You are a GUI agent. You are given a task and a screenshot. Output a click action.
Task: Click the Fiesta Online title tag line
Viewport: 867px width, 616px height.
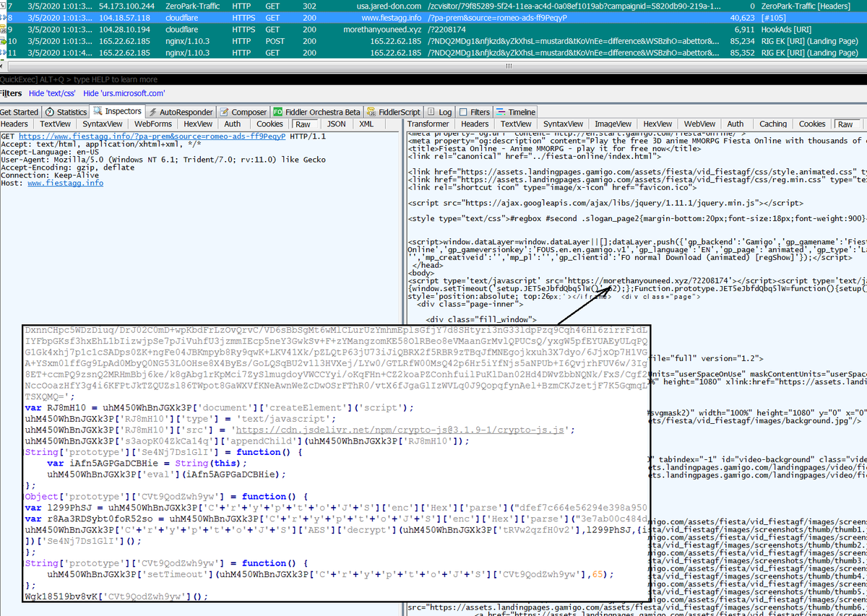(x=546, y=149)
